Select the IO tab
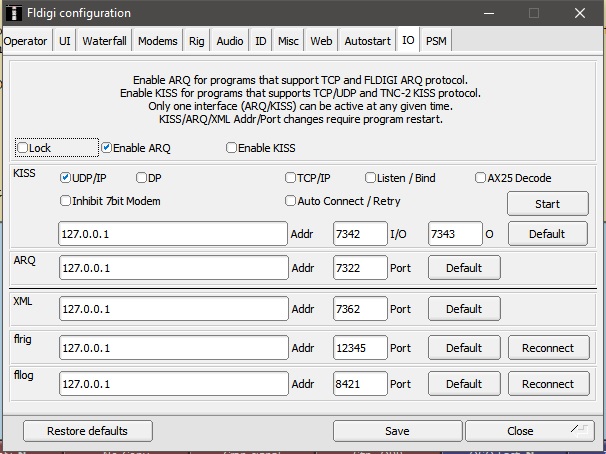 [408, 40]
